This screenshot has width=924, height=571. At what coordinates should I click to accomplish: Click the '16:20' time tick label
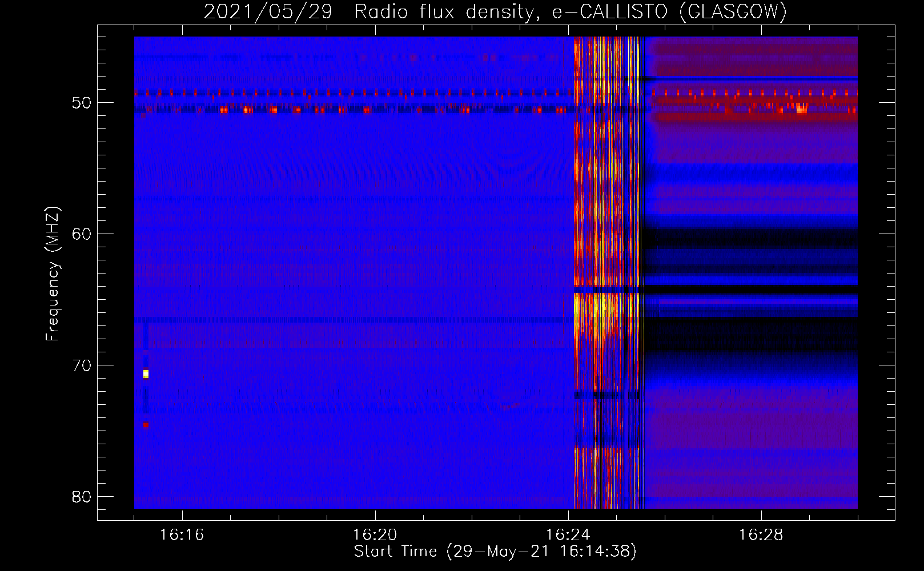(x=375, y=535)
